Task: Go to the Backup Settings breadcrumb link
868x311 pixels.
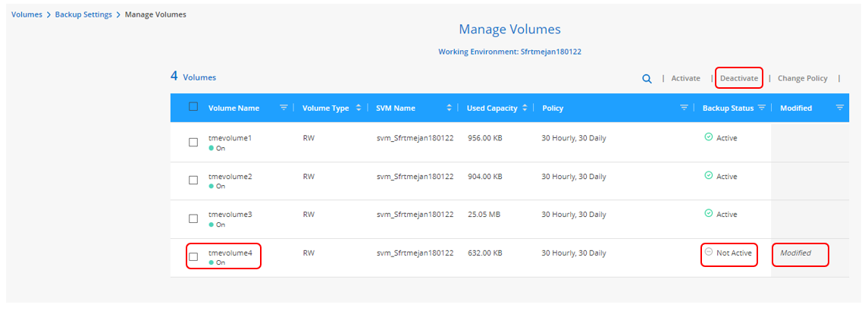Action: coord(83,14)
